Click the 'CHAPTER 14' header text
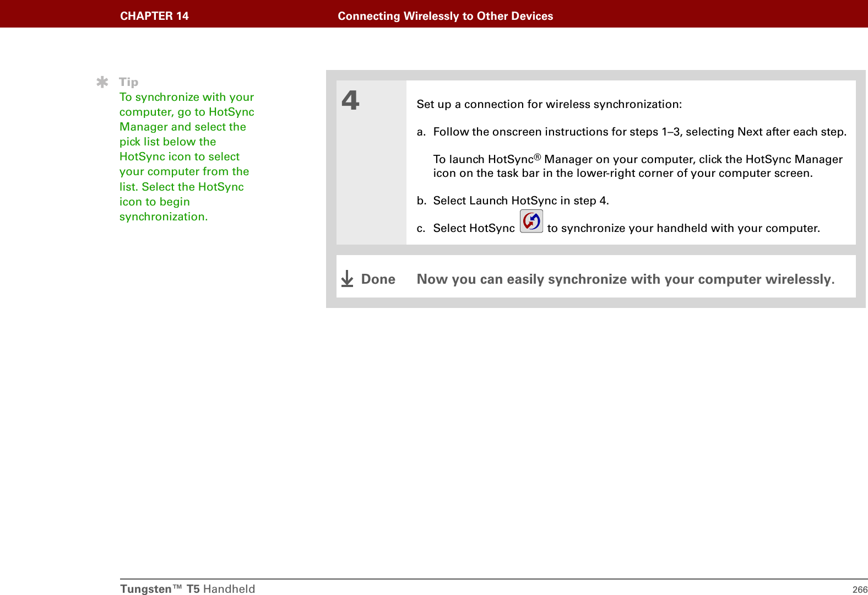 (x=154, y=16)
